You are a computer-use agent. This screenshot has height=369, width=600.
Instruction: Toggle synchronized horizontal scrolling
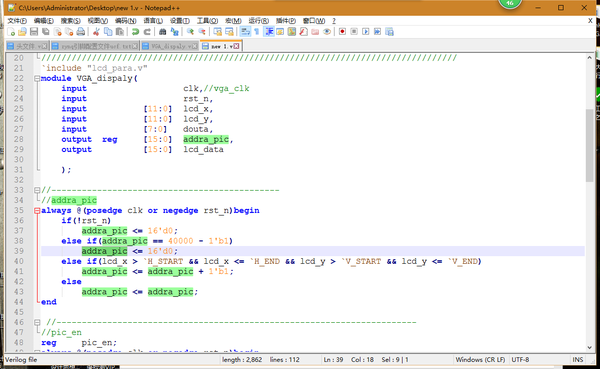[230, 32]
